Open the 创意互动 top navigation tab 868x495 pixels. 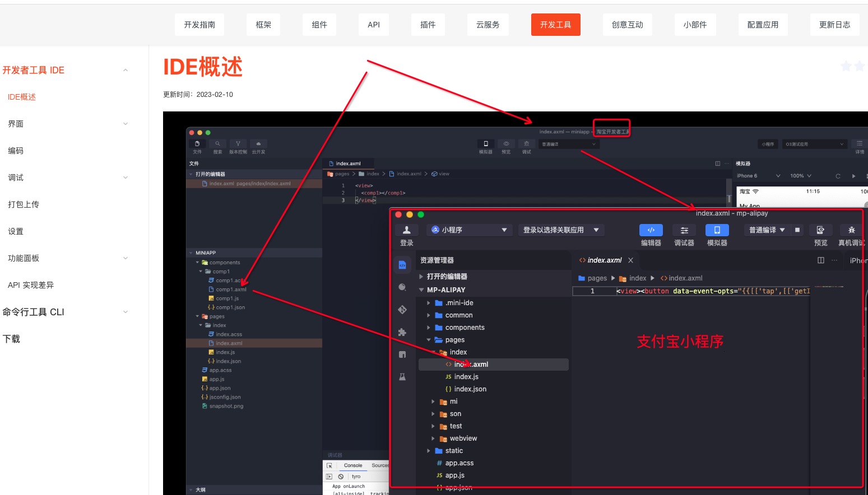(628, 25)
